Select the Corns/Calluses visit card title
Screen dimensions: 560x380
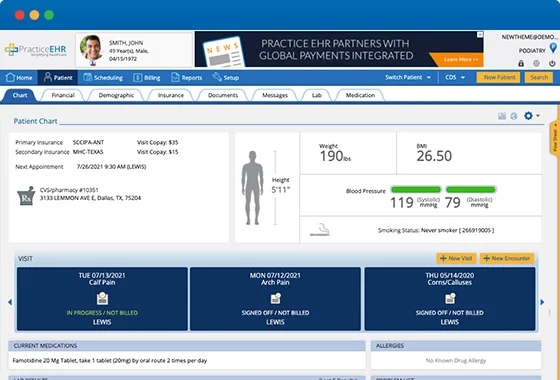pyautogui.click(x=450, y=282)
